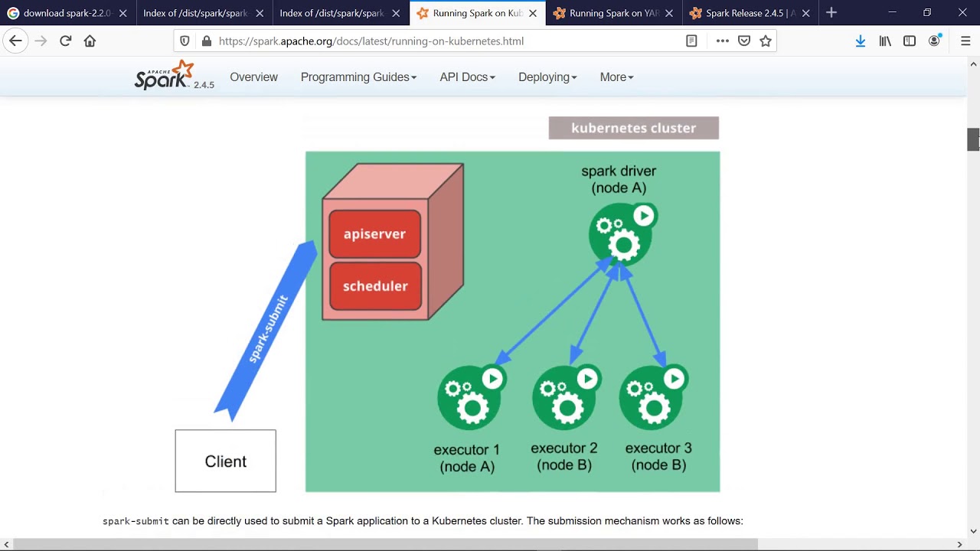Toggle reader view icon
This screenshot has height=551, width=980.
[691, 41]
